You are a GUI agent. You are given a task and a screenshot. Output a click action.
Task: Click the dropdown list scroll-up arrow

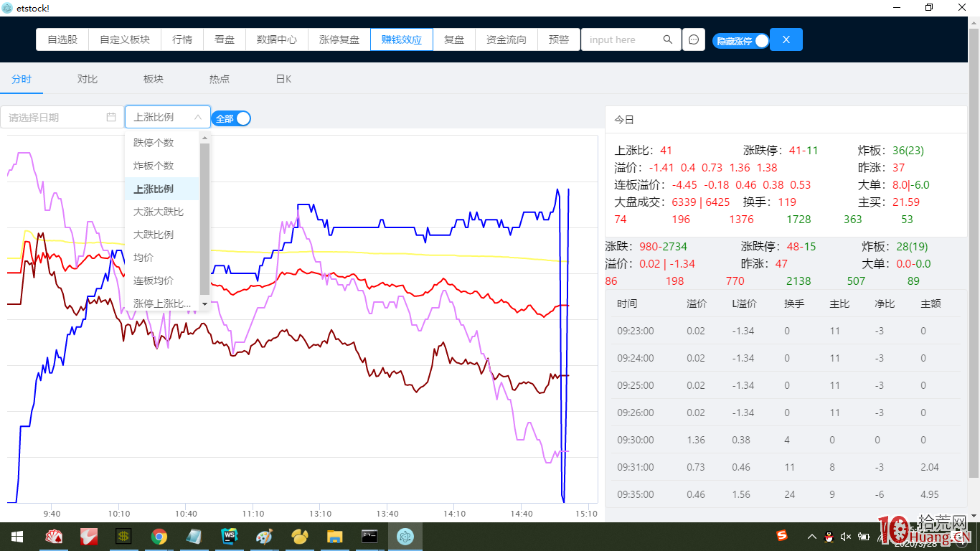coord(204,138)
